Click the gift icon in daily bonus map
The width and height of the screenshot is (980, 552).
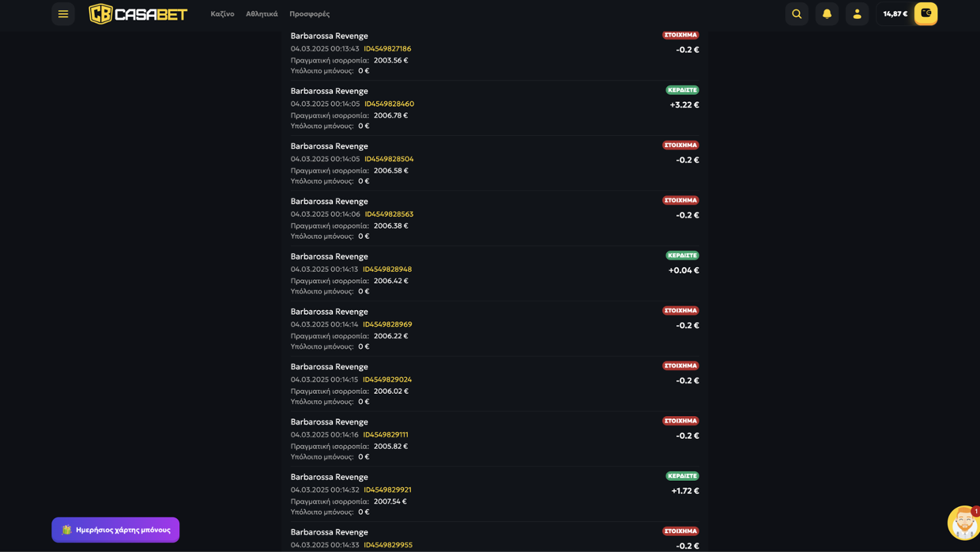click(67, 530)
